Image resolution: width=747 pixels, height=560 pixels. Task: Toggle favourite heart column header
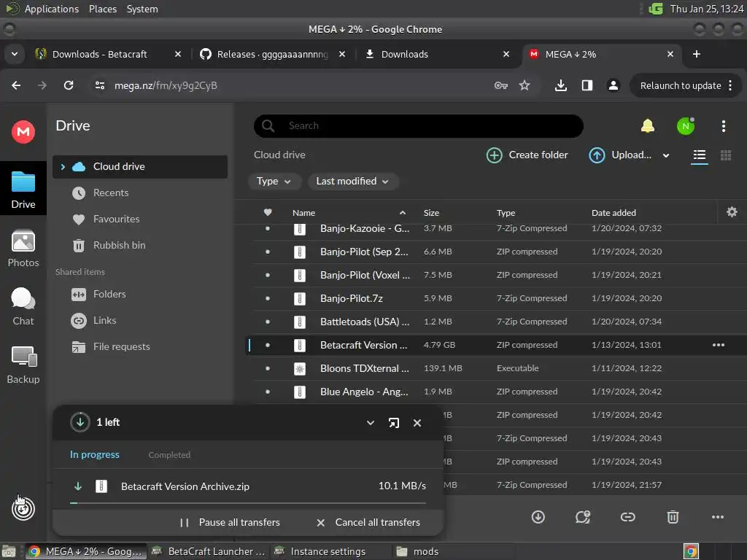tap(268, 212)
